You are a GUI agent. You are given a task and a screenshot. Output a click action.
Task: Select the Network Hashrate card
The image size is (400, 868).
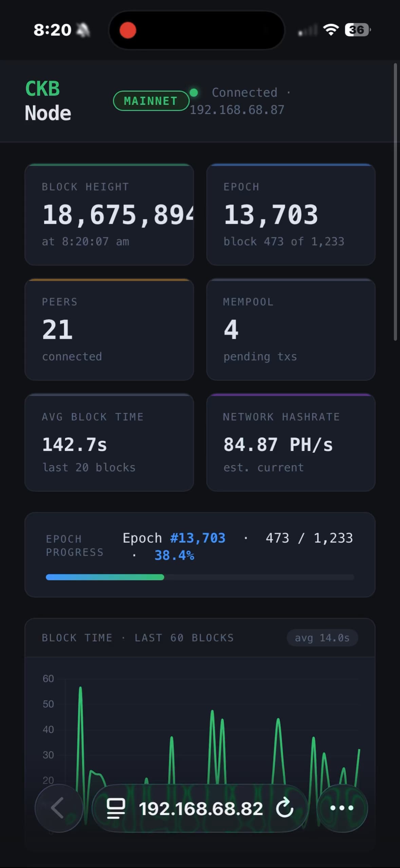(291, 442)
